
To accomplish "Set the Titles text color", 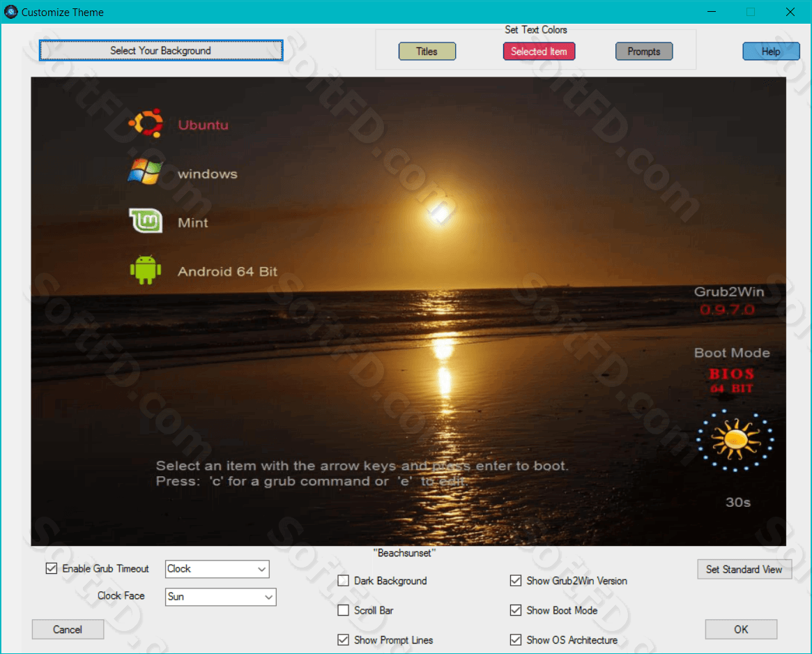I will coord(427,52).
